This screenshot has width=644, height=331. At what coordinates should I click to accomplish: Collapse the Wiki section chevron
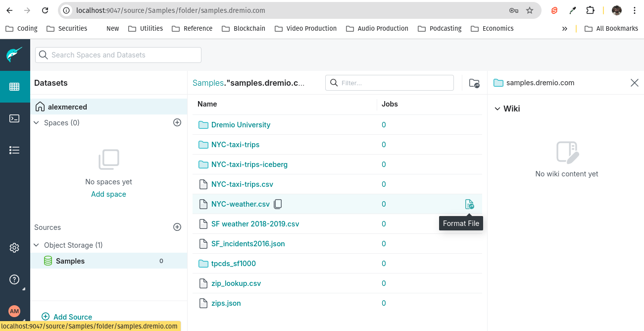click(497, 109)
